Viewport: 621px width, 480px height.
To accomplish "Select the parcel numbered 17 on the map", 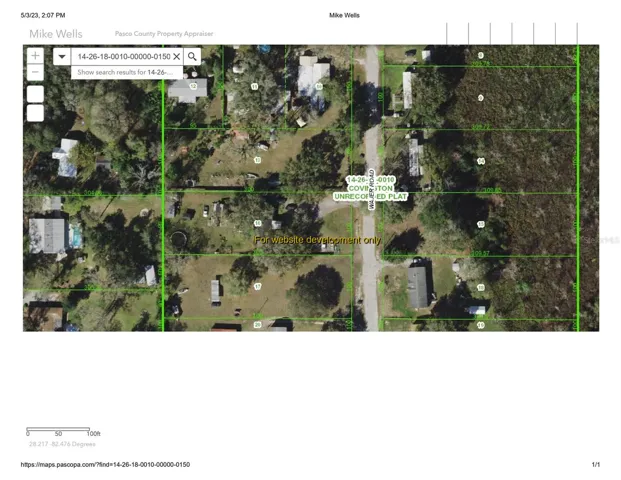I will tap(257, 286).
